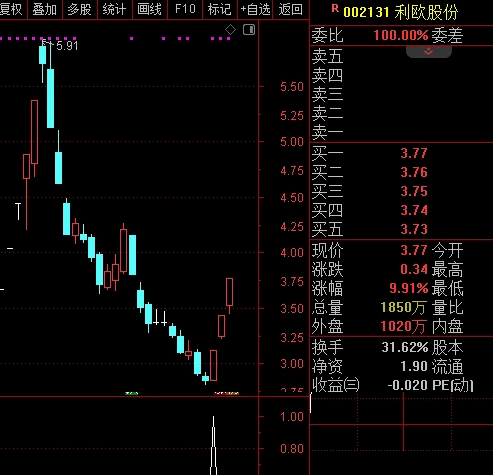
Task: Click the 委差 label
Action: point(447,35)
